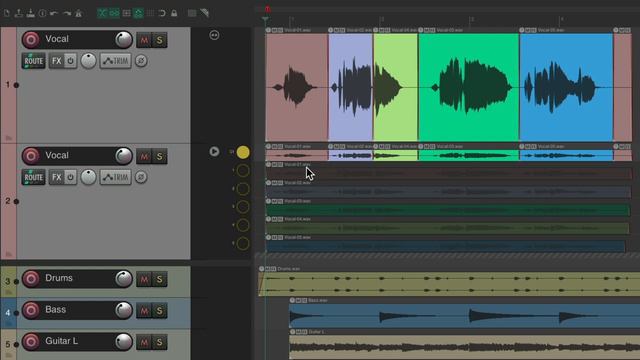Toggle grid lines toolbar icon
The height and width of the screenshot is (360, 640).
tap(150, 13)
